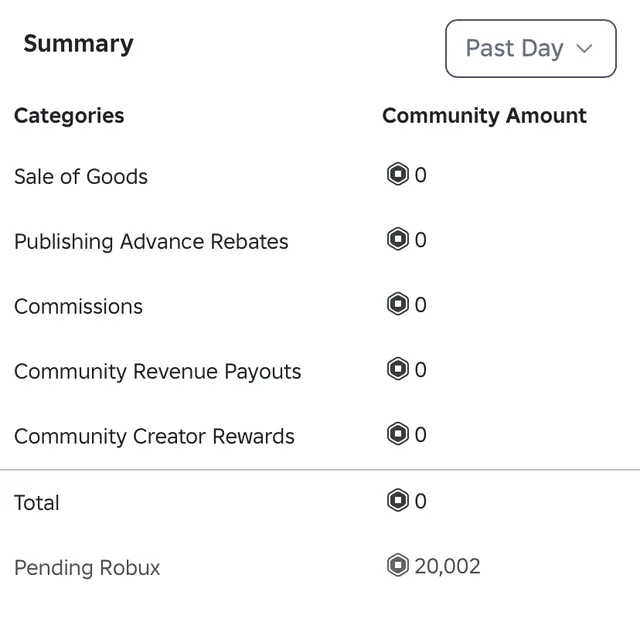640x640 pixels.
Task: Click the Robux icon in Commissions row
Action: click(398, 304)
